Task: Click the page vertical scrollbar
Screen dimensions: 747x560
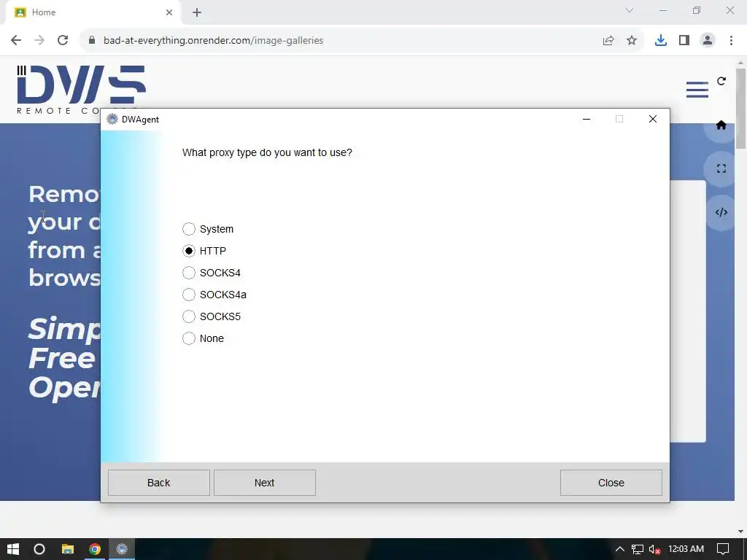Action: 740,109
